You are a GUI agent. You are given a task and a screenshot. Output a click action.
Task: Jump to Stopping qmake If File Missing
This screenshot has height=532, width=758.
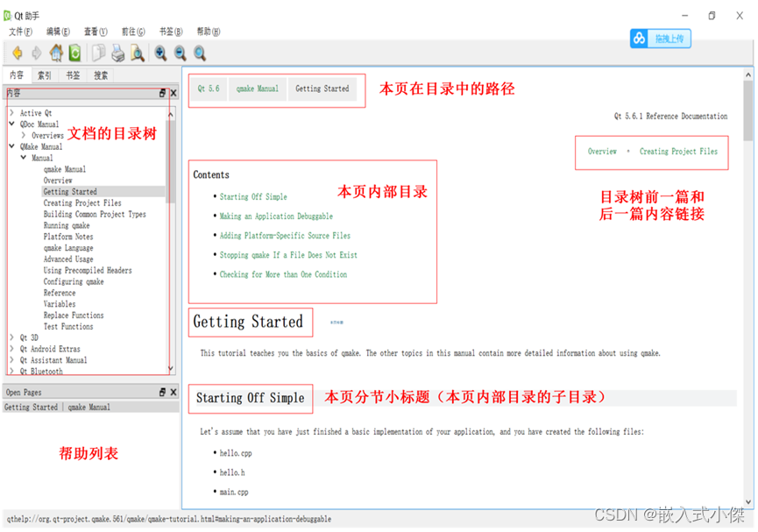click(x=288, y=255)
